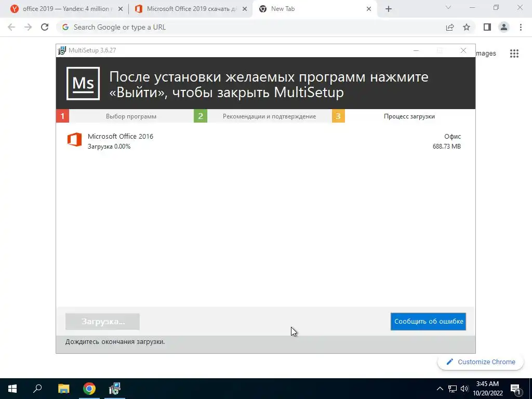Click the MultiSetup Ms logo
This screenshot has height=399, width=532.
(83, 84)
